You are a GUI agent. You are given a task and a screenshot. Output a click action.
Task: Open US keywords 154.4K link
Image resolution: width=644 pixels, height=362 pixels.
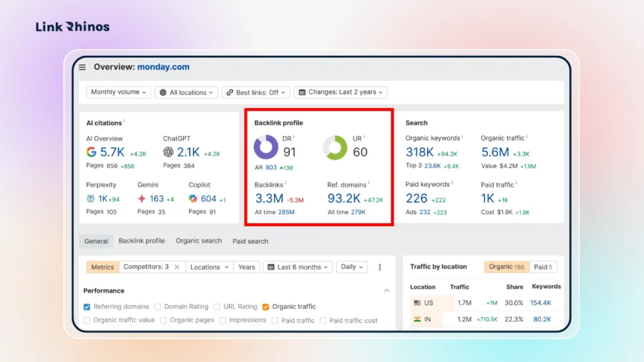click(x=540, y=303)
